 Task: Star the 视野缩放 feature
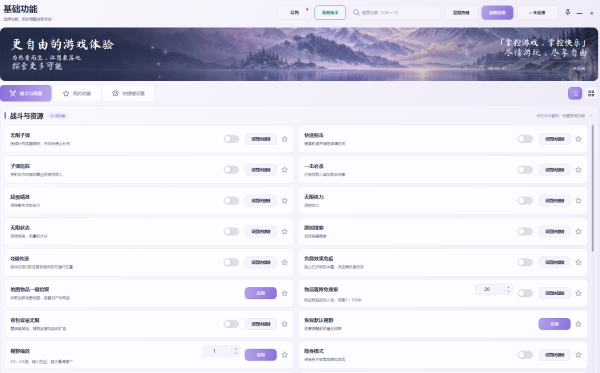coord(284,355)
